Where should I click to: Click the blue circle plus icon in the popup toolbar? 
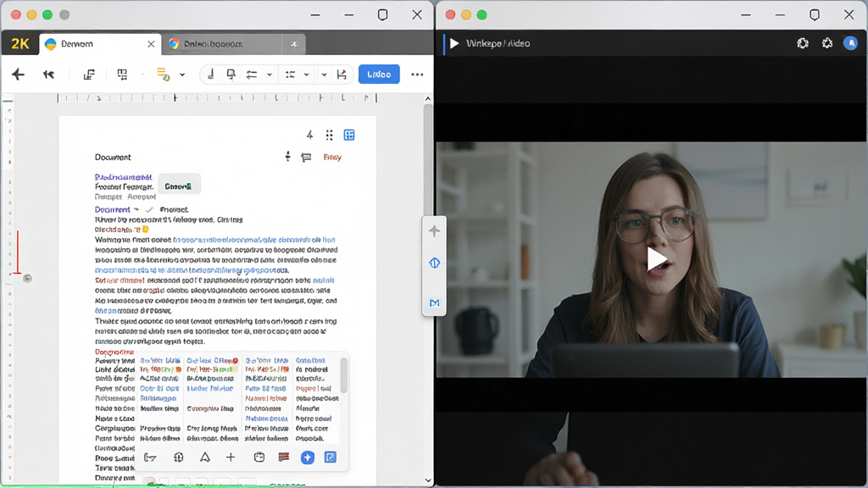tap(308, 457)
